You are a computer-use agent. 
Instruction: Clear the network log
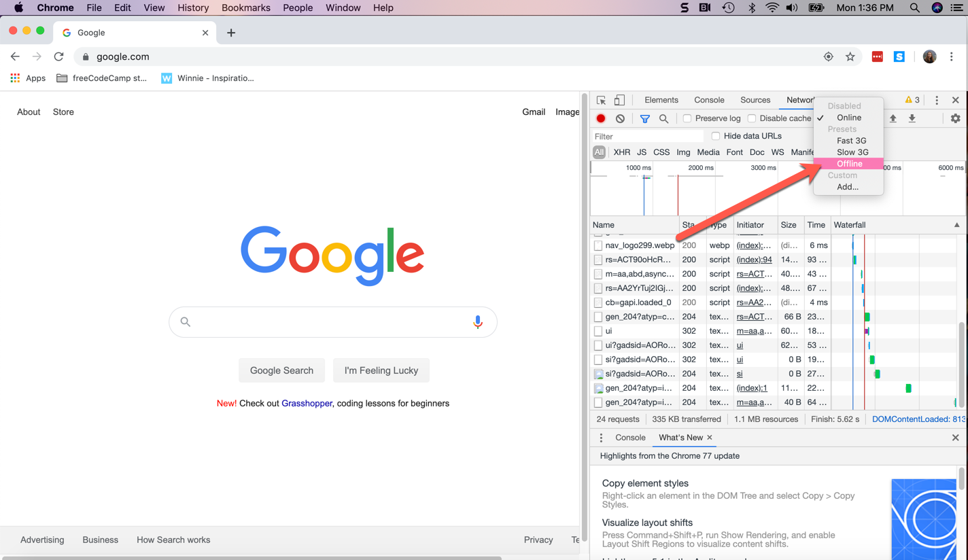click(620, 118)
